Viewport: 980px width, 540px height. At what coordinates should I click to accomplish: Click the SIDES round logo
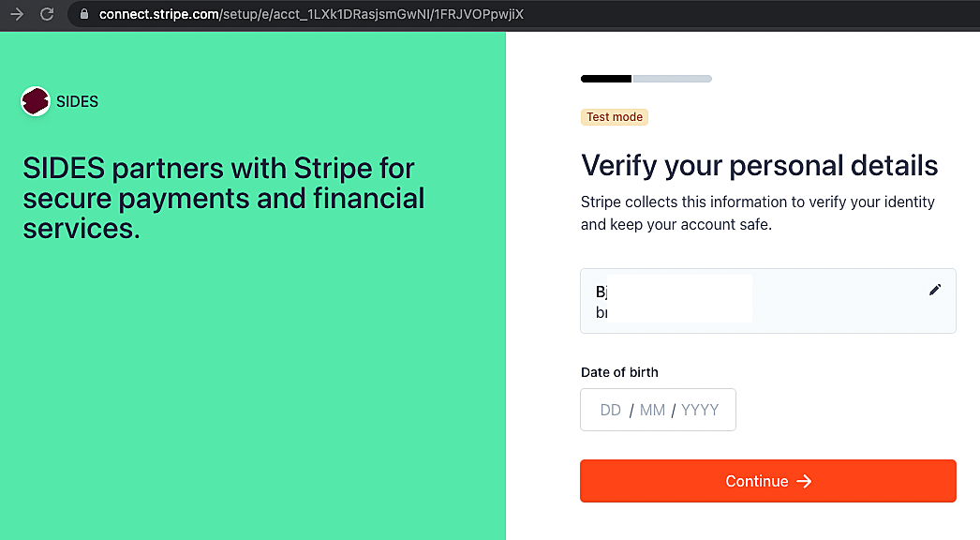(x=36, y=101)
